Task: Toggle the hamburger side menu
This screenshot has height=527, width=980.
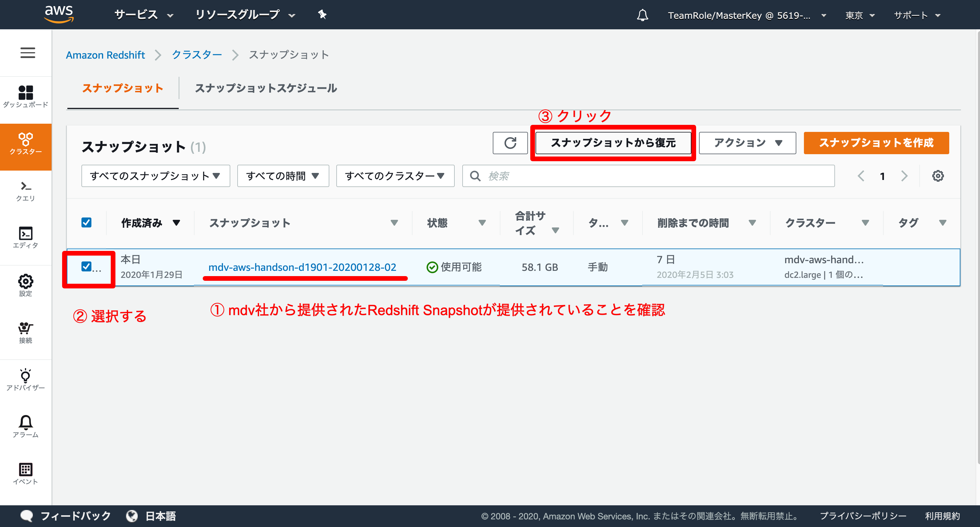Action: (x=27, y=52)
